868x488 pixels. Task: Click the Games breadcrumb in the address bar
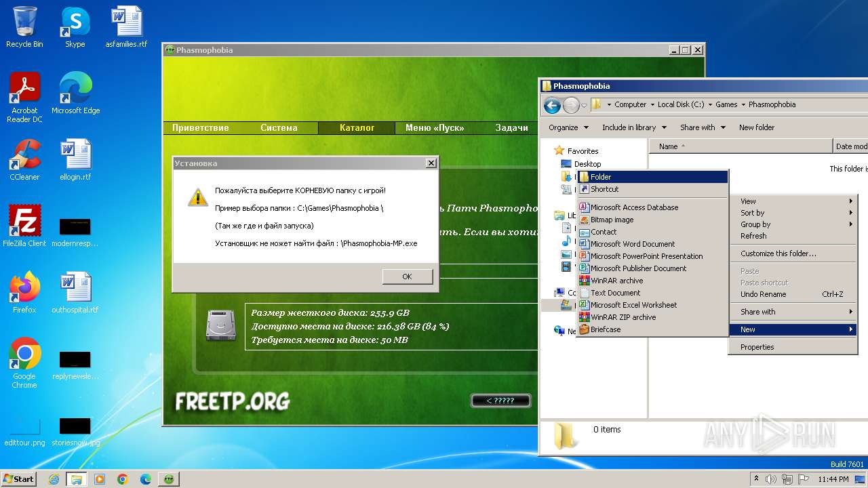pyautogui.click(x=726, y=104)
